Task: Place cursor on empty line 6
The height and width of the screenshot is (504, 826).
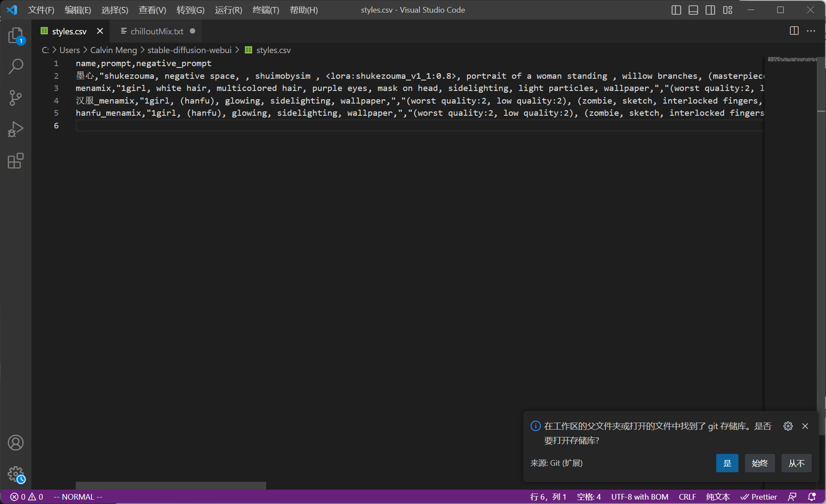Action: [420, 125]
